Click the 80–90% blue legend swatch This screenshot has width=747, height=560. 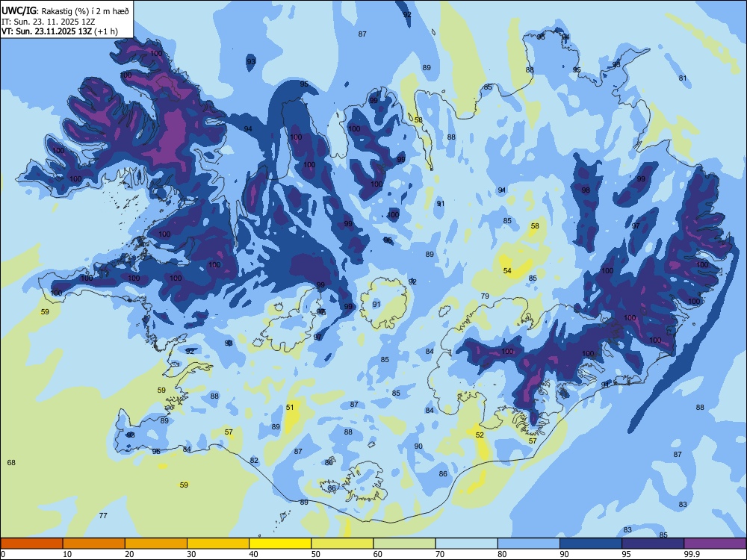point(529,544)
